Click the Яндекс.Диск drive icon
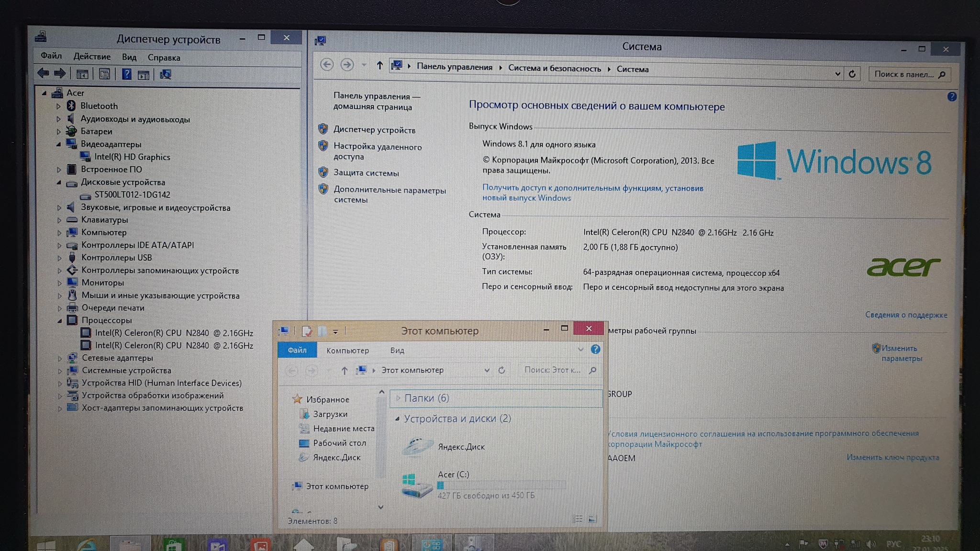 coord(417,446)
